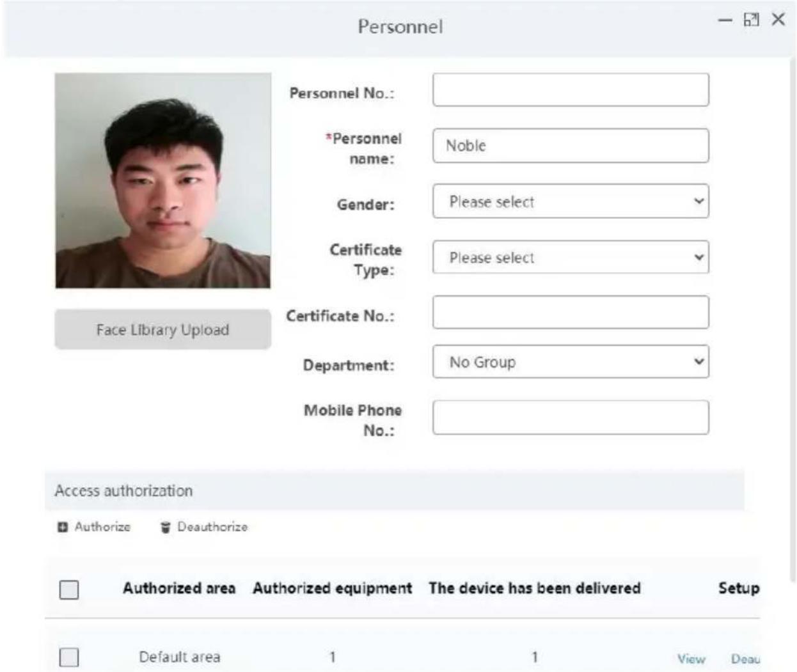Close the Personnel dialog
The height and width of the screenshot is (672, 797).
tap(778, 20)
